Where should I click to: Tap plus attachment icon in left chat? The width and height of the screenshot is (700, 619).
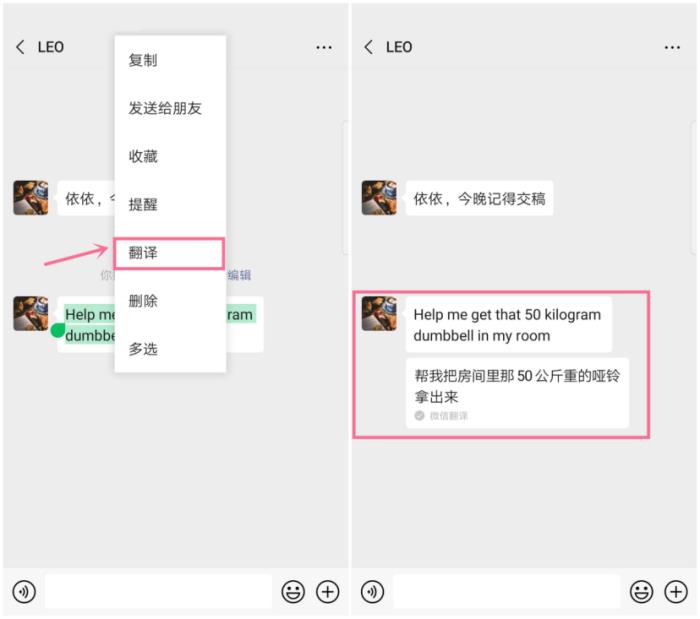tap(328, 591)
